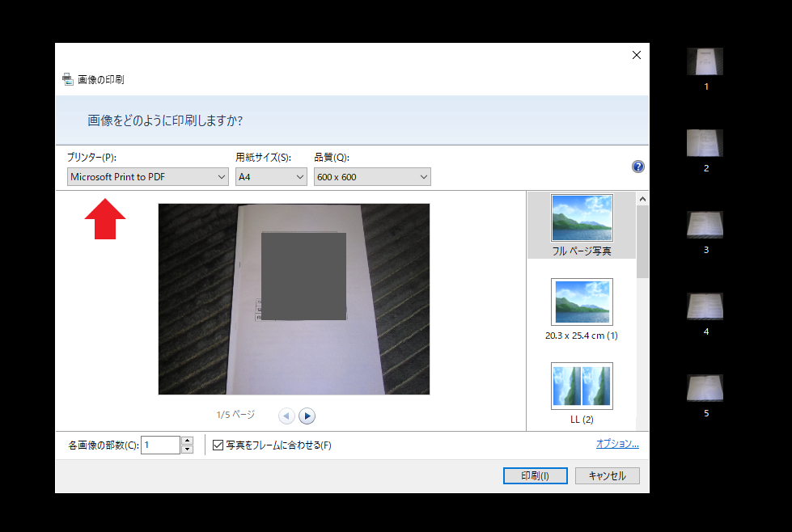The height and width of the screenshot is (532, 792).
Task: Click the layout list scrollbar thumb
Action: (x=642, y=242)
